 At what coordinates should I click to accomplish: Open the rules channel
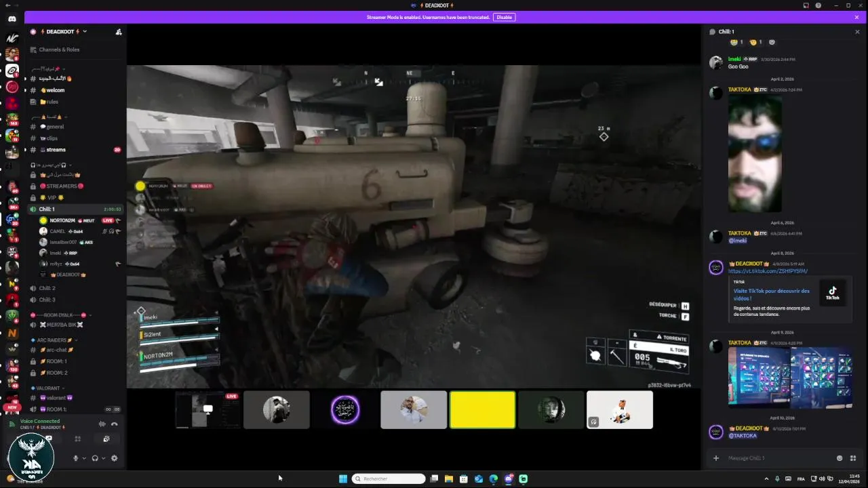click(75, 102)
